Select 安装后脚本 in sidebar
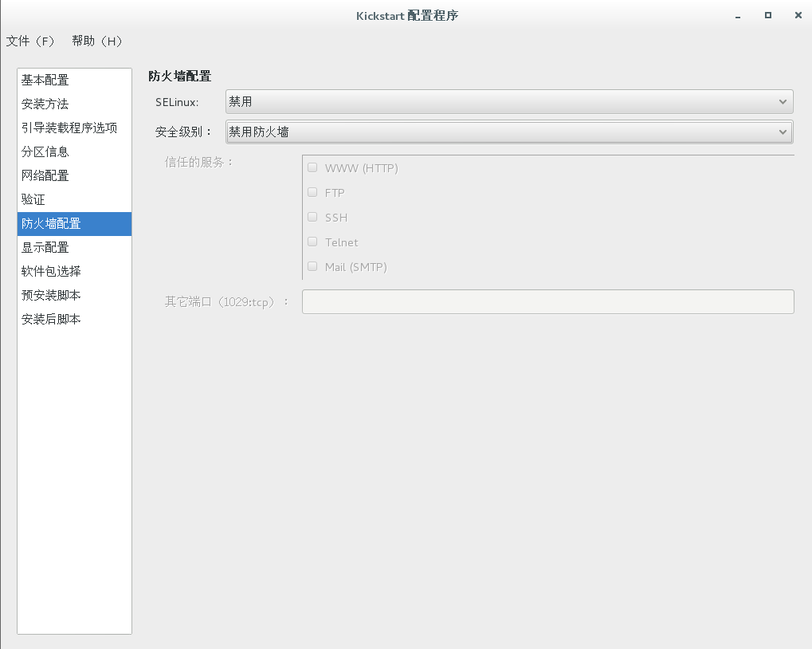 75,319
